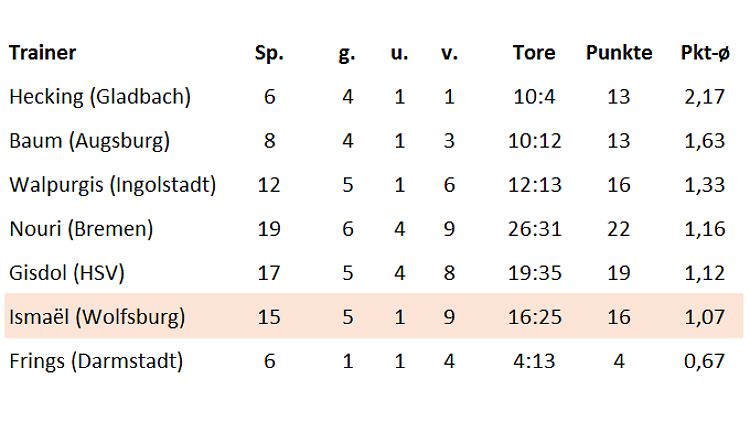Select the Pkt-ø column header
750x422 pixels.
[x=705, y=53]
